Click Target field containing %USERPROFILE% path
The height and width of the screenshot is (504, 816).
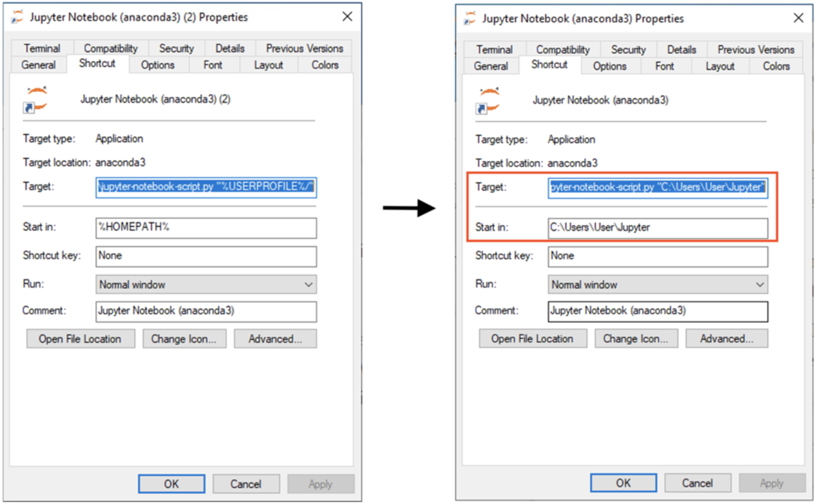[206, 187]
